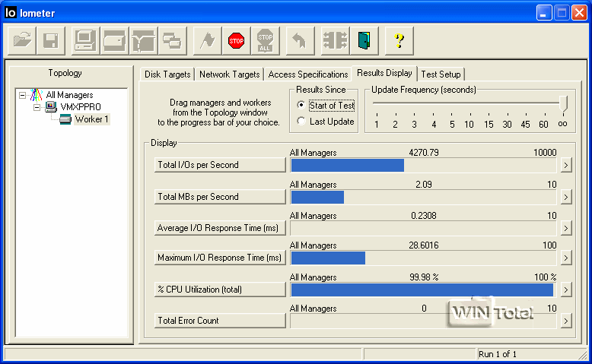Click the Stop All tests icon

(266, 40)
